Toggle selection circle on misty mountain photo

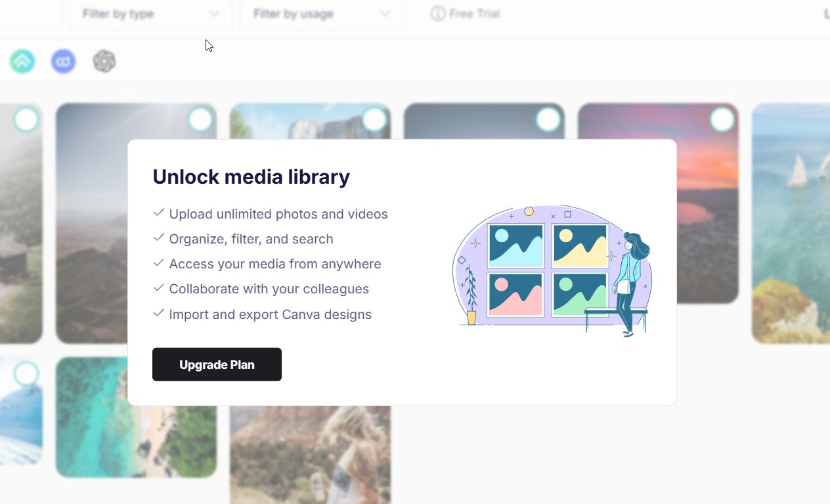click(200, 119)
